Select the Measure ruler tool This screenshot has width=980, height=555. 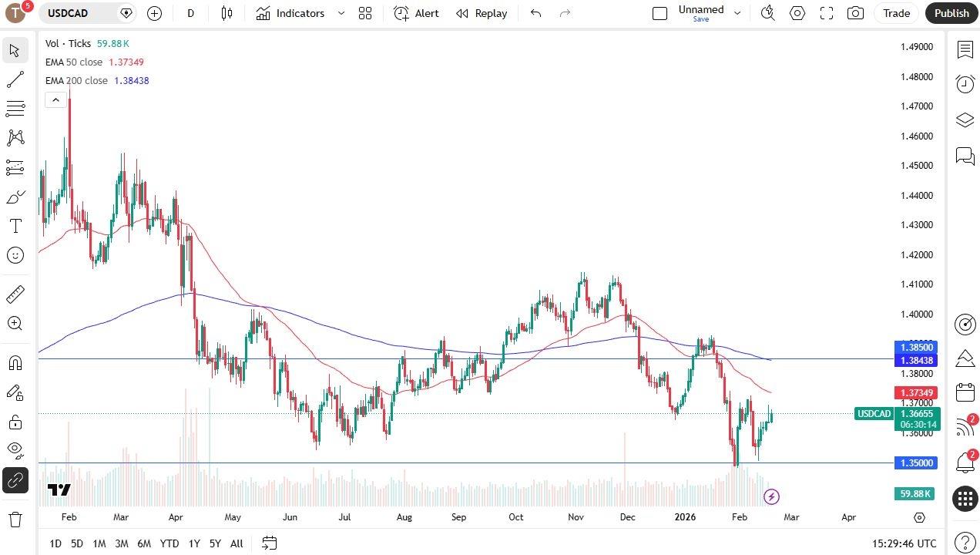click(15, 294)
